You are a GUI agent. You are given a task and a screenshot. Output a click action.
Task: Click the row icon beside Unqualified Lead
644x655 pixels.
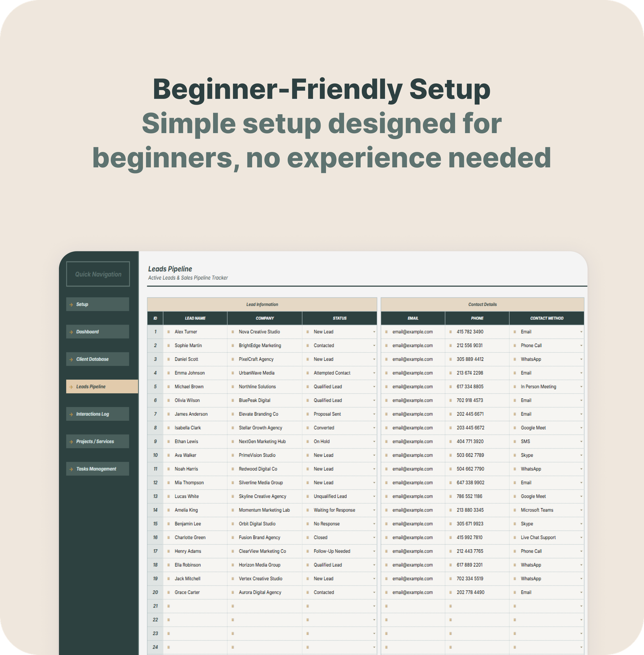(308, 496)
